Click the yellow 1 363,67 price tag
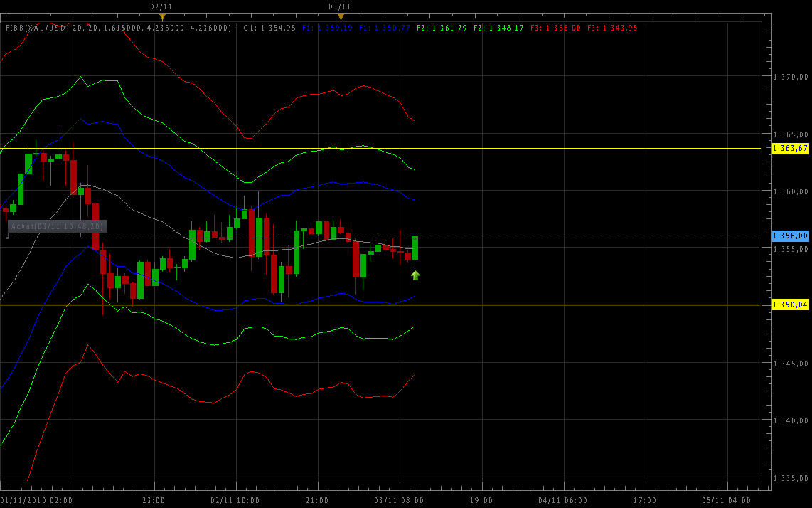 pyautogui.click(x=791, y=148)
